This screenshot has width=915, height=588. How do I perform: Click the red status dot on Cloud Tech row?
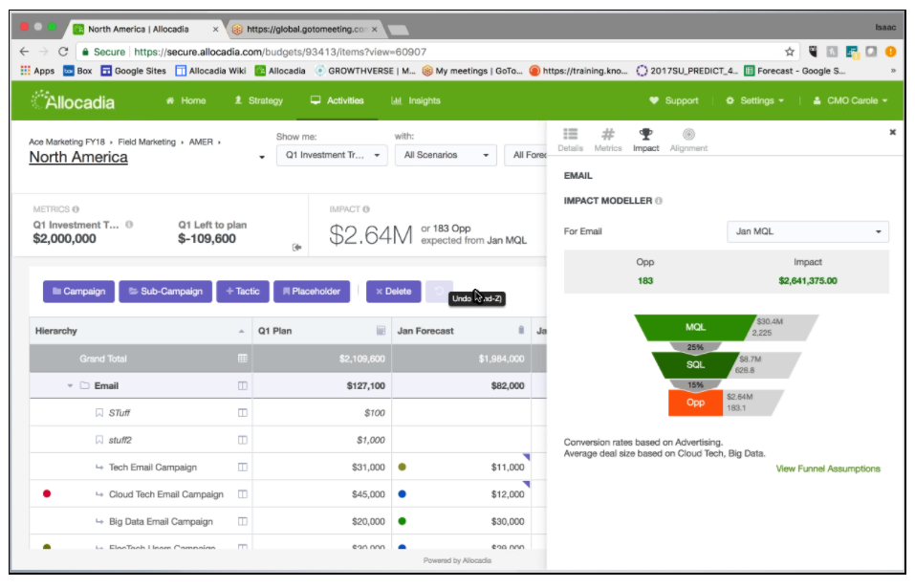(47, 493)
